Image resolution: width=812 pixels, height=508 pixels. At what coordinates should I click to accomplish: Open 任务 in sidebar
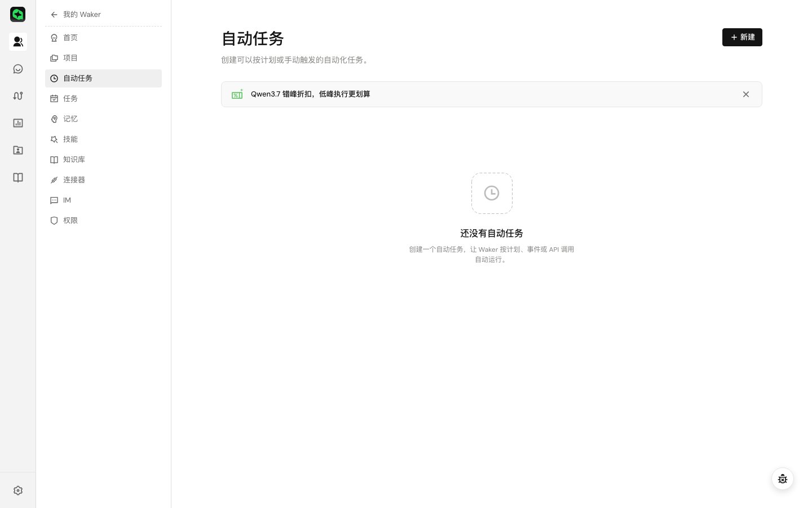(x=103, y=99)
